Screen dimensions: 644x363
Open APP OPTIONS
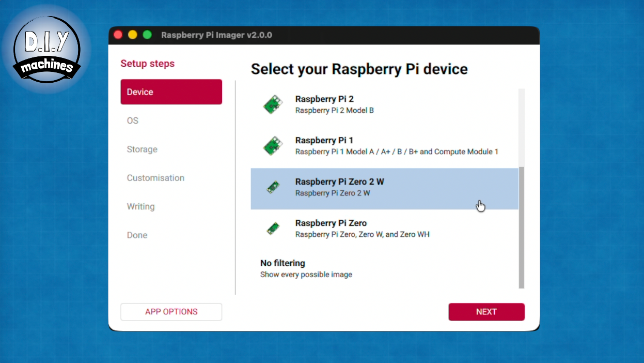171,312
